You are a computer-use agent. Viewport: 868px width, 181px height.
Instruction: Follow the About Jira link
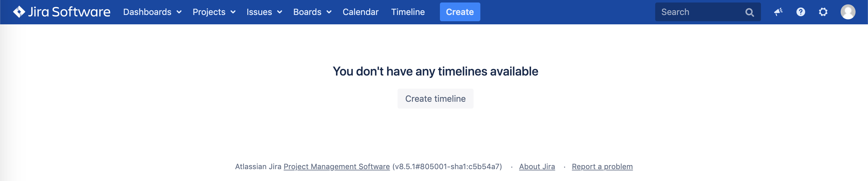click(537, 166)
